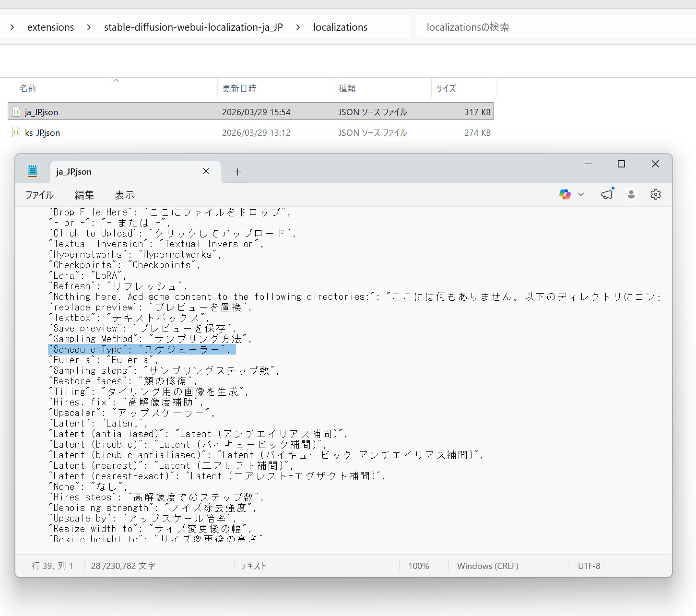Click the 100% zoom level indicator
This screenshot has height=616, width=696.
(418, 566)
